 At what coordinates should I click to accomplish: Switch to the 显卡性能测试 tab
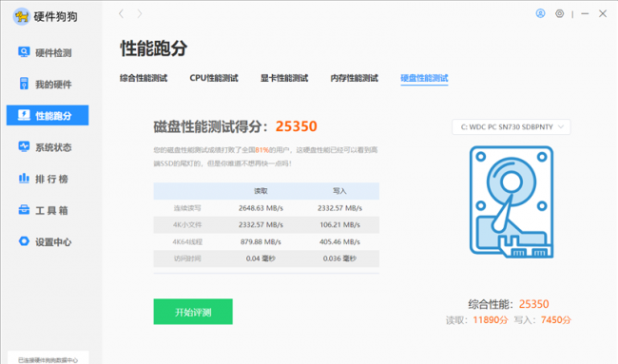pyautogui.click(x=284, y=78)
